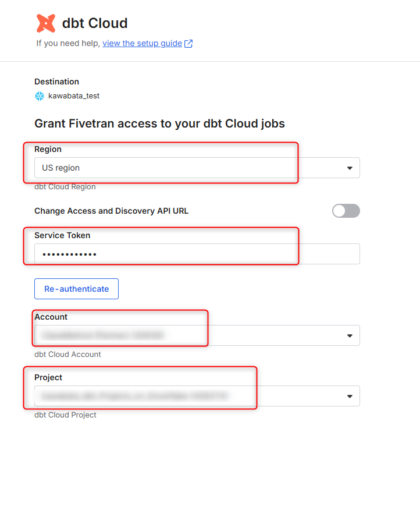
Task: Click the dbt Cloud page title
Action: (95, 23)
